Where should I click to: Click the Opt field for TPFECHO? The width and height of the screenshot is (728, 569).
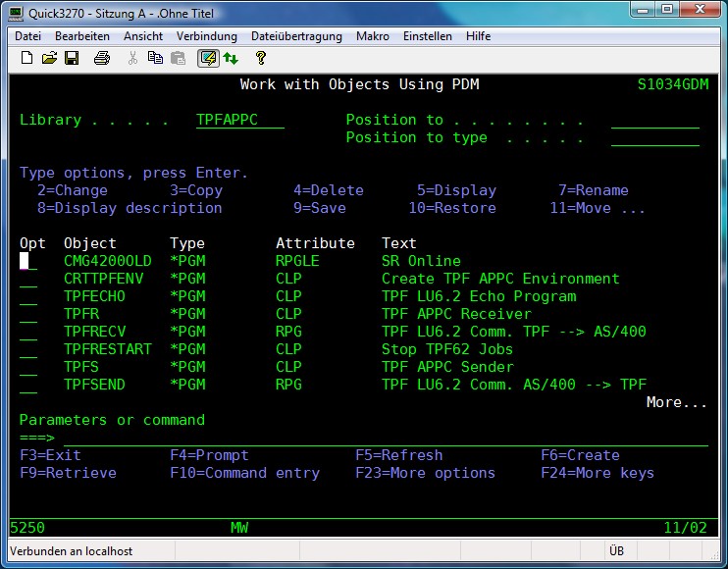click(x=28, y=296)
